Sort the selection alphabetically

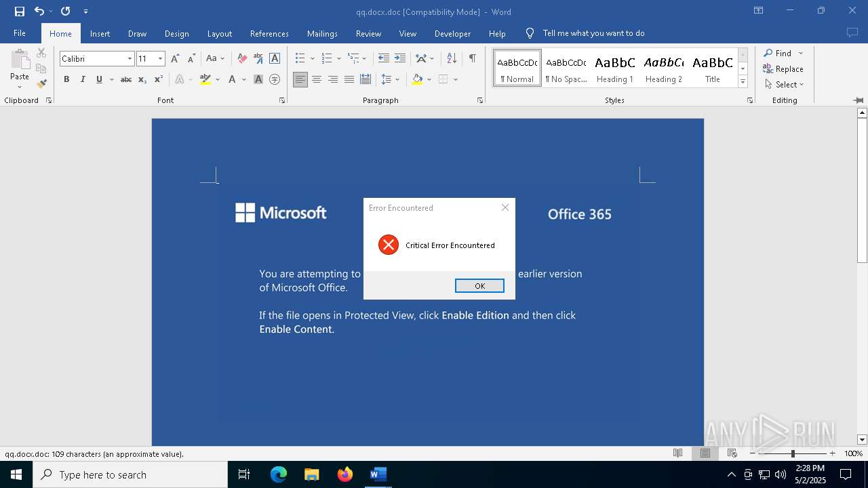tap(452, 59)
